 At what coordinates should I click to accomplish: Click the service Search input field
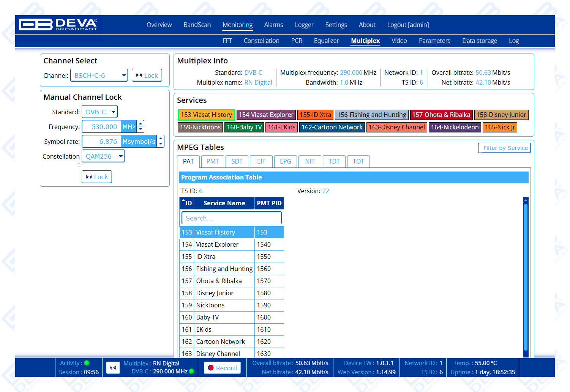[x=232, y=218]
